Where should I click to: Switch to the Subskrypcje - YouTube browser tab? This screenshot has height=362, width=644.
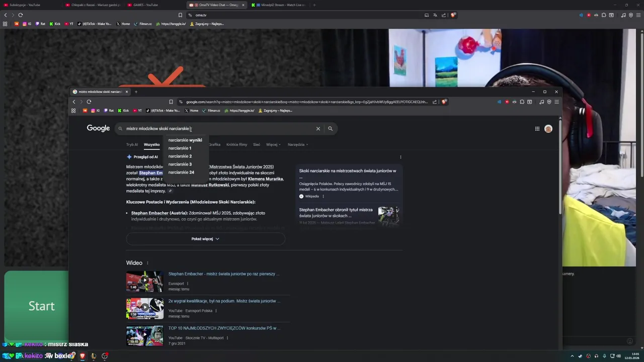[x=30, y=5]
